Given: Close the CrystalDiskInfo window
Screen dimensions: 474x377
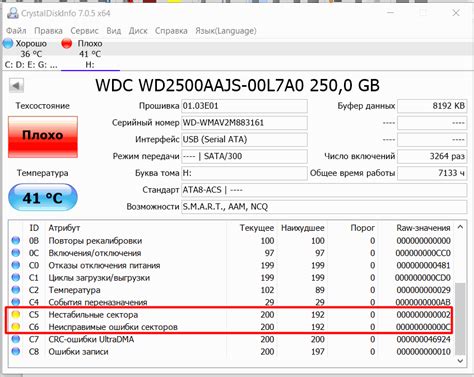Looking at the screenshot, I should click(x=456, y=13).
